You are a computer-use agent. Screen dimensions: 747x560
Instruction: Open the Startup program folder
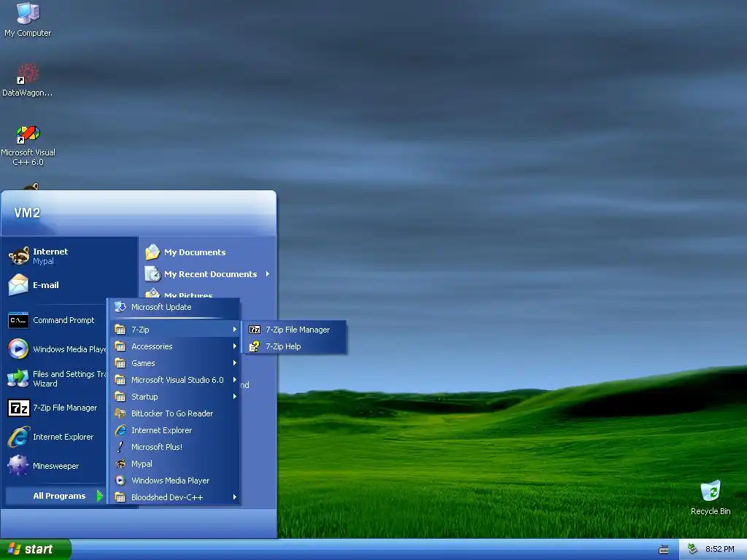(175, 396)
